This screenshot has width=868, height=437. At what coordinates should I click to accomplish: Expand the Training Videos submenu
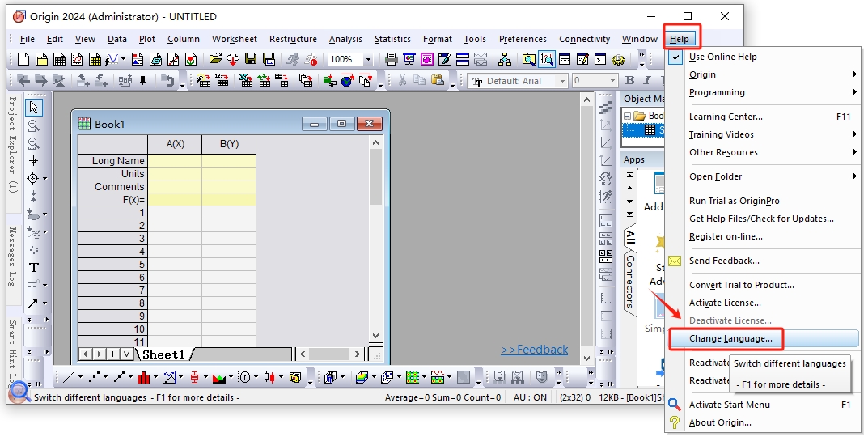[x=764, y=134]
